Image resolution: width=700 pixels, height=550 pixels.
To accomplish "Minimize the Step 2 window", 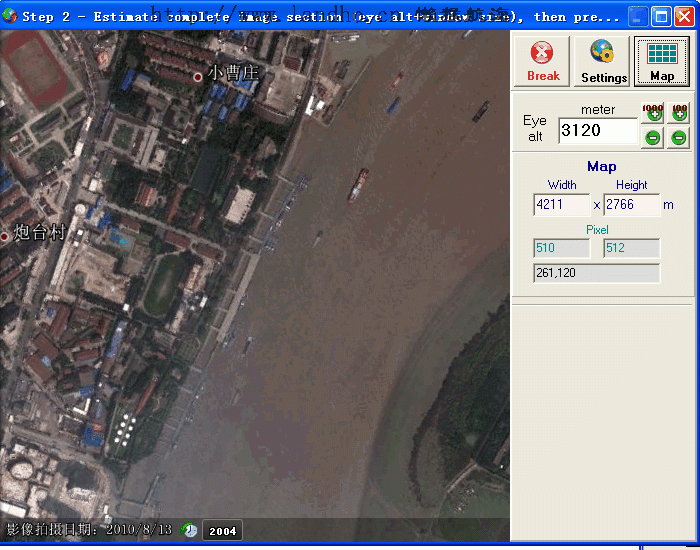I will click(x=638, y=16).
